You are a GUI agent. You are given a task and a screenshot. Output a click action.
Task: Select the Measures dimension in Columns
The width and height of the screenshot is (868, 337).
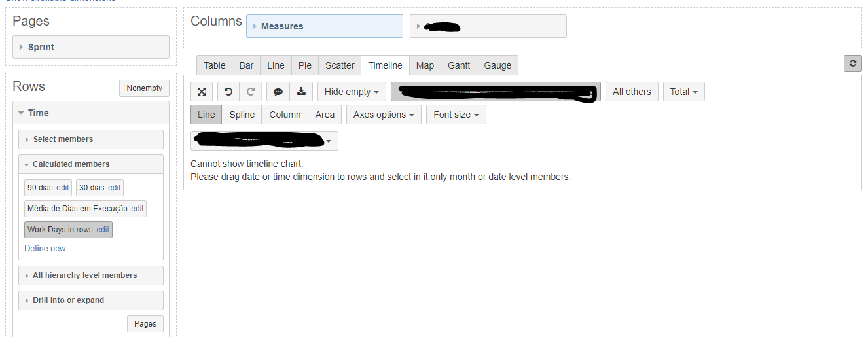pyautogui.click(x=325, y=26)
